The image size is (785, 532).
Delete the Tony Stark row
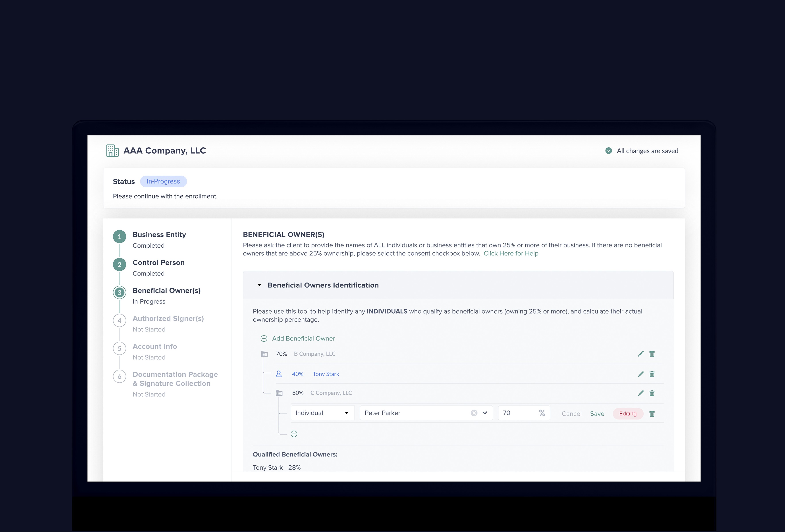(652, 374)
